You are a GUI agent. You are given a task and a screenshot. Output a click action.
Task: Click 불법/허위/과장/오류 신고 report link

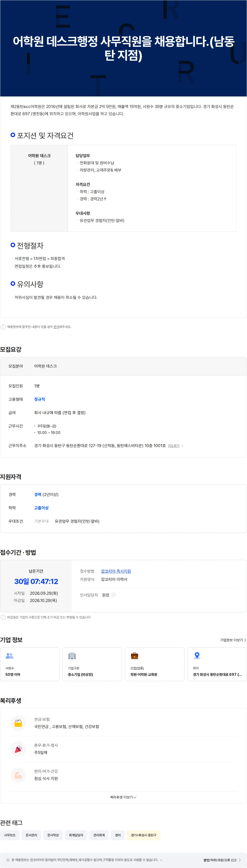[x=222, y=860]
